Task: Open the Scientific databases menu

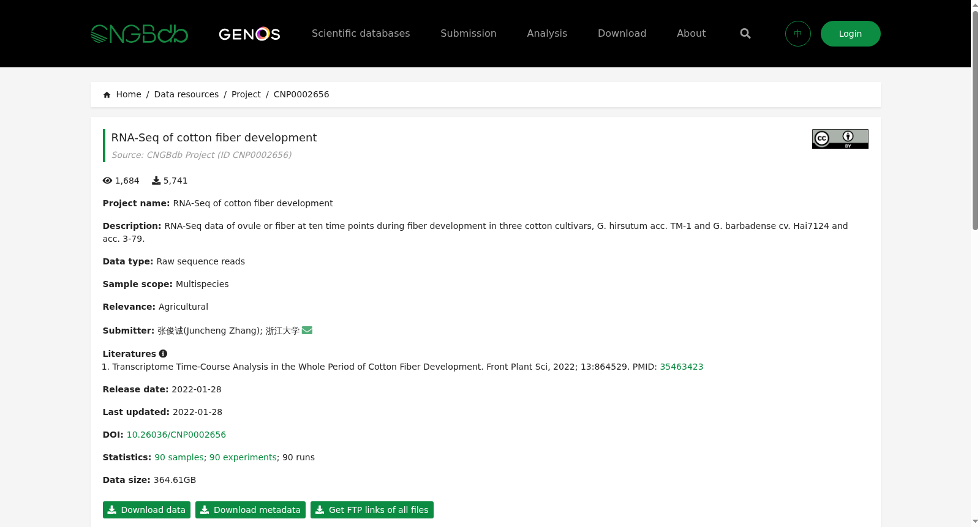Action: pyautogui.click(x=361, y=34)
